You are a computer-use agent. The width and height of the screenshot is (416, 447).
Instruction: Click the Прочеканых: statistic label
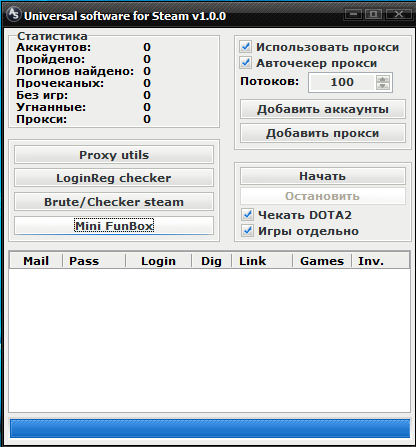[x=60, y=83]
